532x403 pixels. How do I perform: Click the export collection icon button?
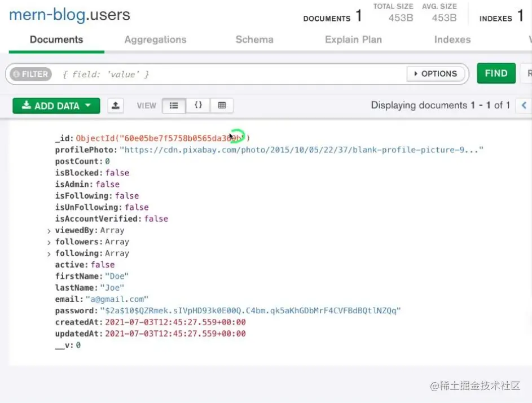click(x=116, y=106)
